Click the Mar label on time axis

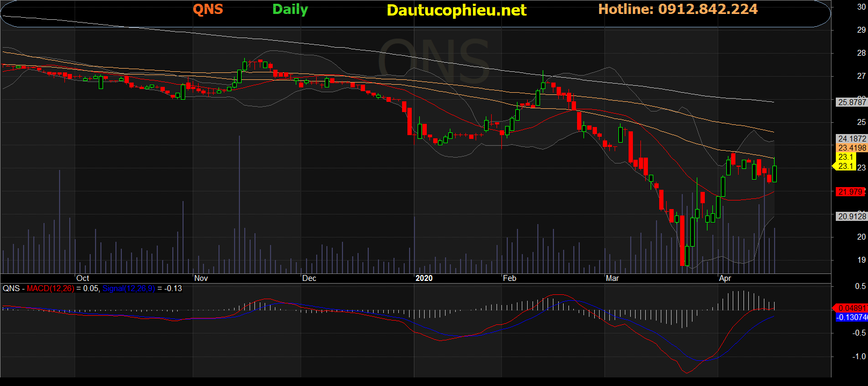612,278
